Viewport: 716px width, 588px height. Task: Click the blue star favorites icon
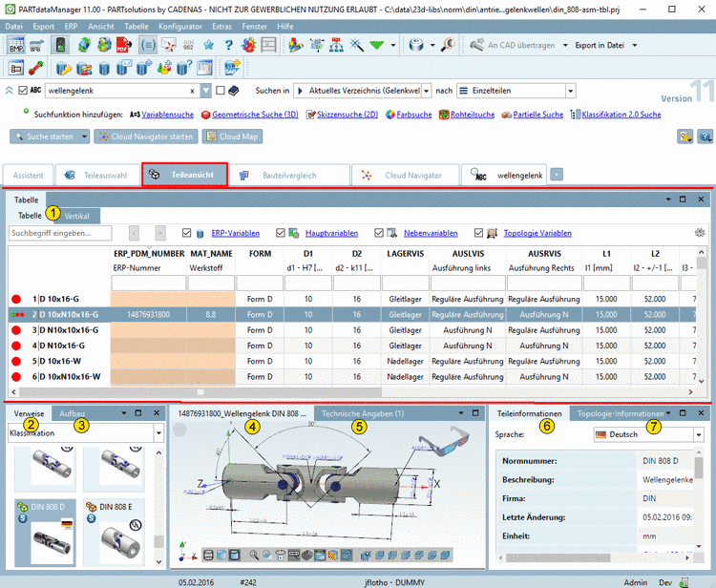click(x=209, y=45)
